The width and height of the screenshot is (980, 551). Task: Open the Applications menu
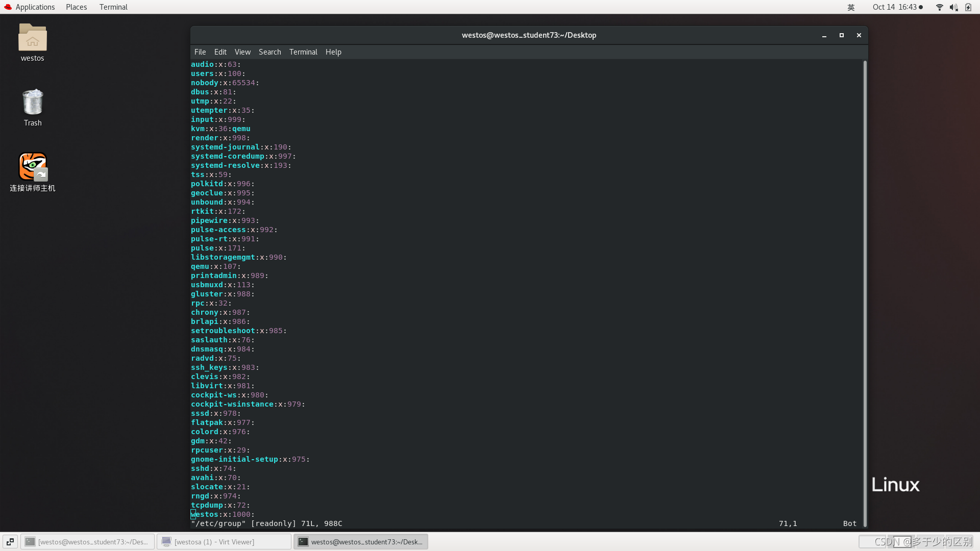35,7
